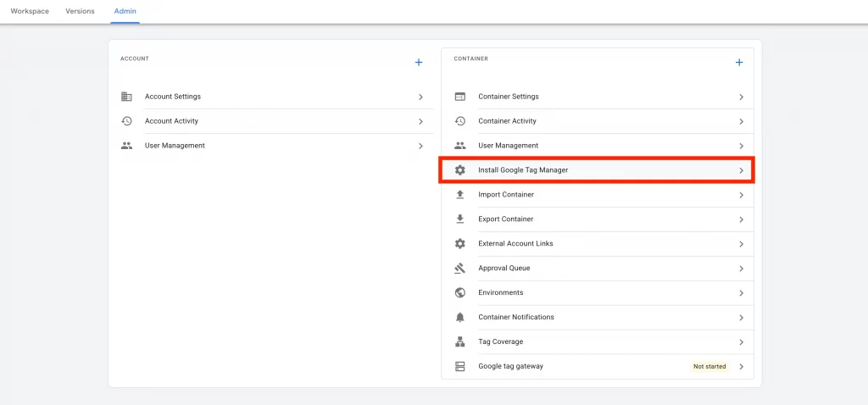The image size is (868, 405).
Task: Open Container Activity link
Action: (507, 121)
